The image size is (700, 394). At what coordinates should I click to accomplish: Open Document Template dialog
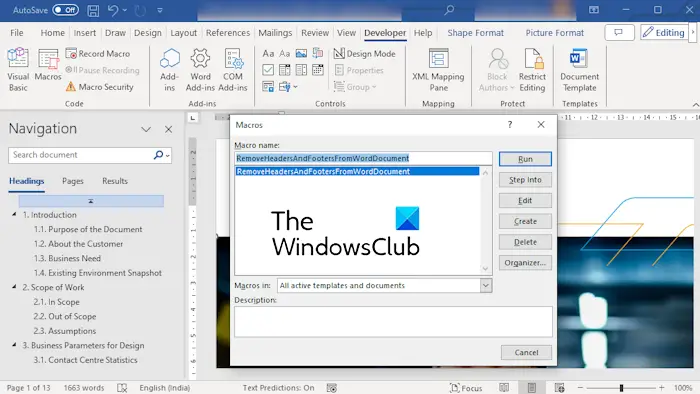pos(579,70)
